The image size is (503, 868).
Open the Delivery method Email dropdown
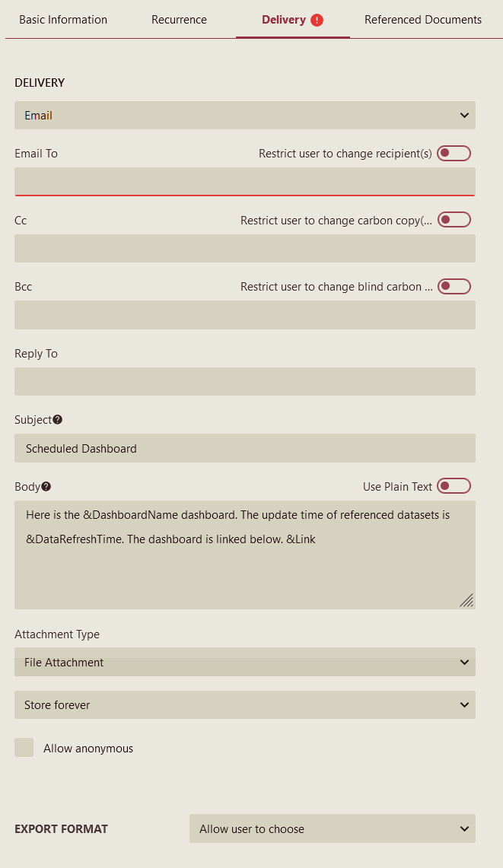coord(245,116)
